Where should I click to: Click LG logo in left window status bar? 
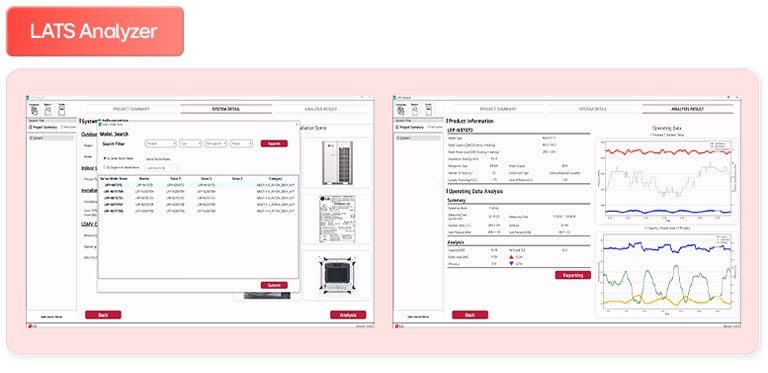pyautogui.click(x=32, y=326)
